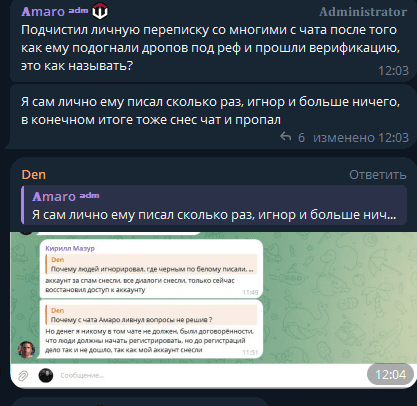
Task: Click the Ответить button
Action: pyautogui.click(x=378, y=175)
